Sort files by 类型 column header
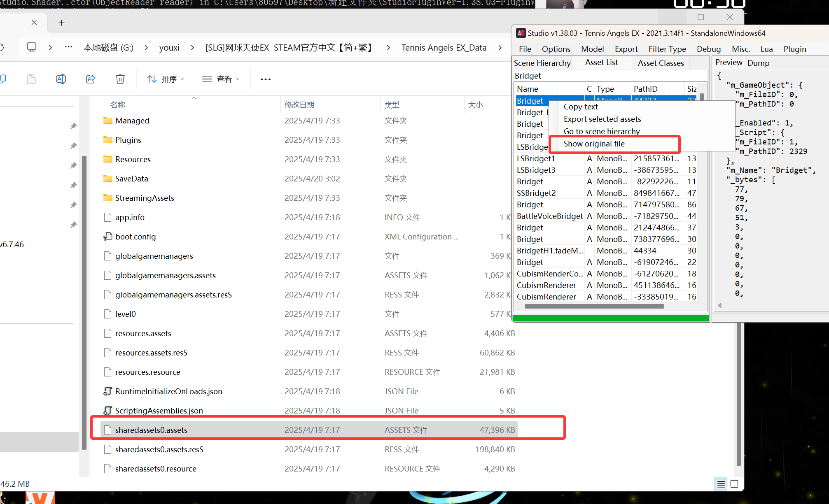 [x=423, y=105]
